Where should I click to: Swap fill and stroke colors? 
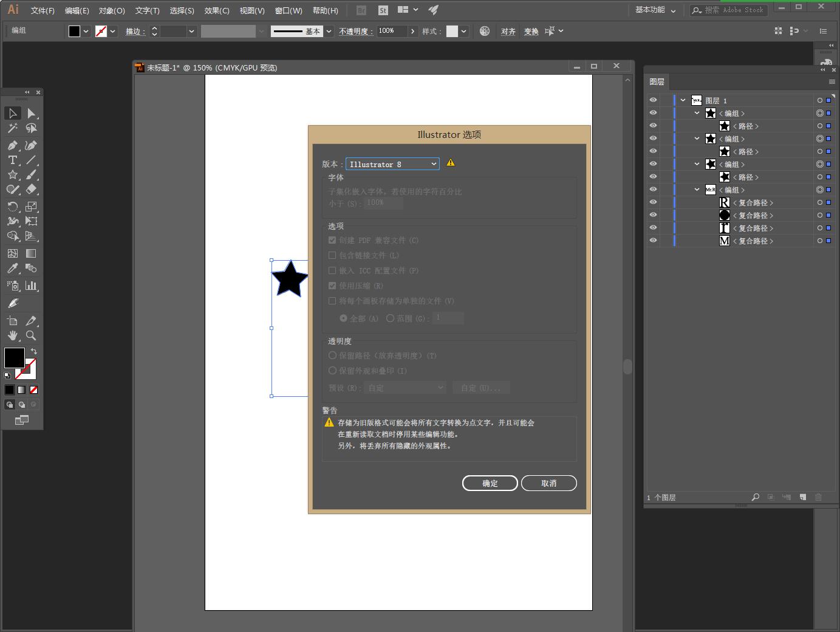[x=34, y=351]
